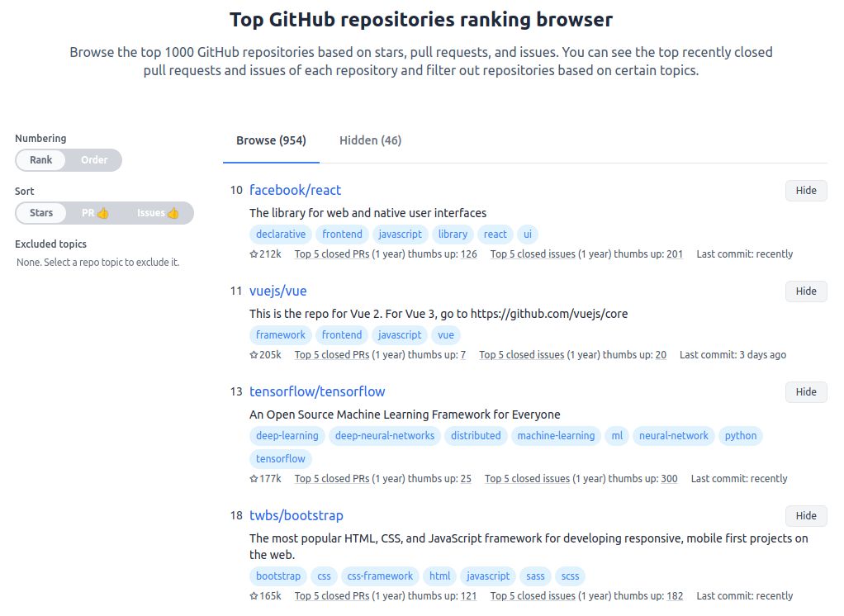Click the star icon beside tensorflow/tensorflow

point(253,478)
